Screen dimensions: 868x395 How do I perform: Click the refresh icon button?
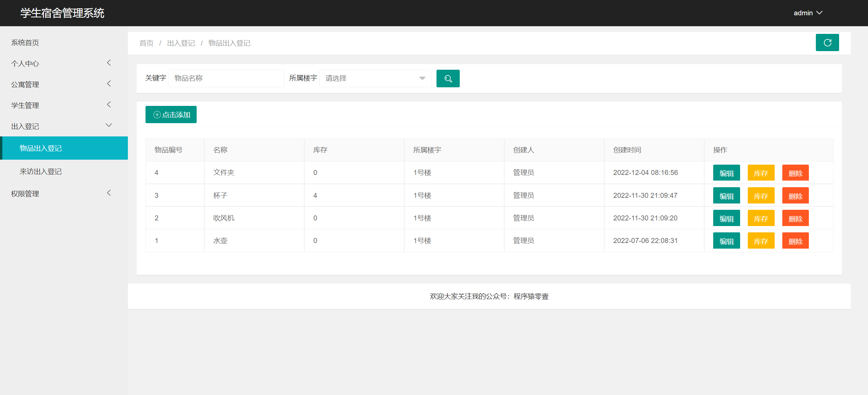(x=827, y=43)
